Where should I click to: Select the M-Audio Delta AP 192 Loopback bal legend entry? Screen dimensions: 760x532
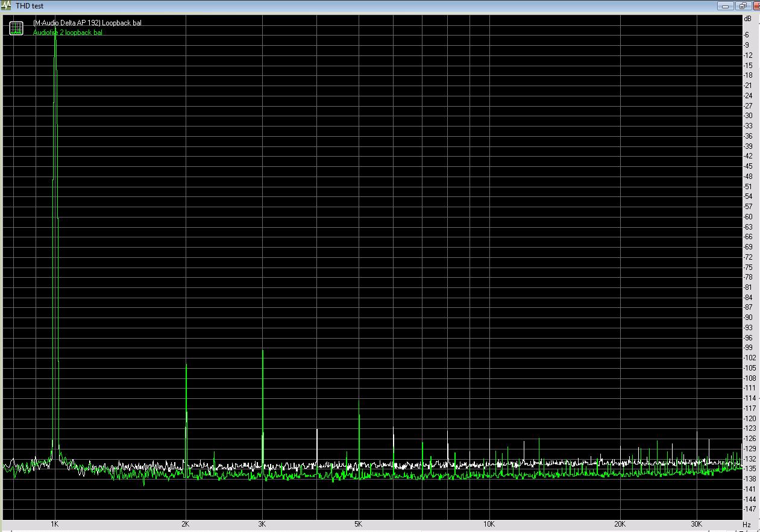(x=87, y=23)
